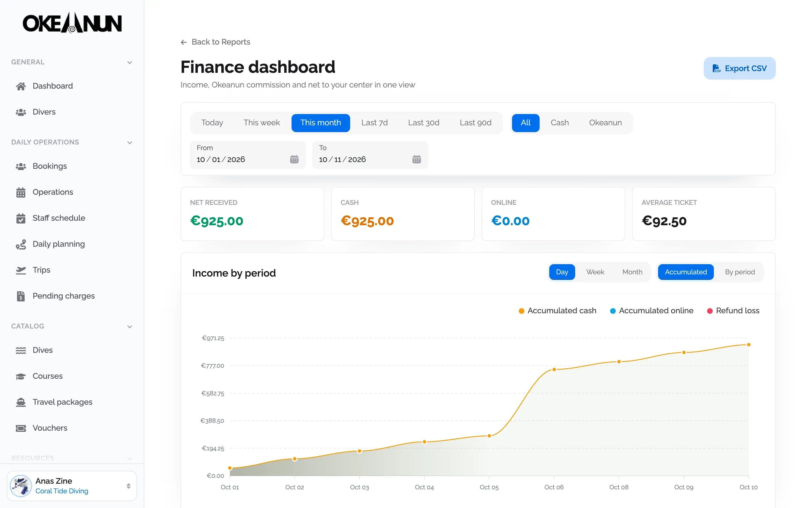Viewport: 812px width, 508px height.
Task: Click the Online €0.00 value
Action: 510,221
